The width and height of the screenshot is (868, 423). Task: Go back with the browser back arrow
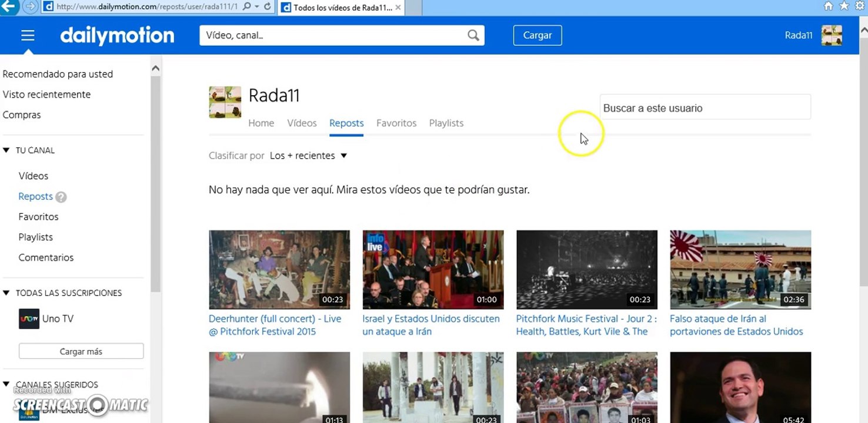click(9, 7)
